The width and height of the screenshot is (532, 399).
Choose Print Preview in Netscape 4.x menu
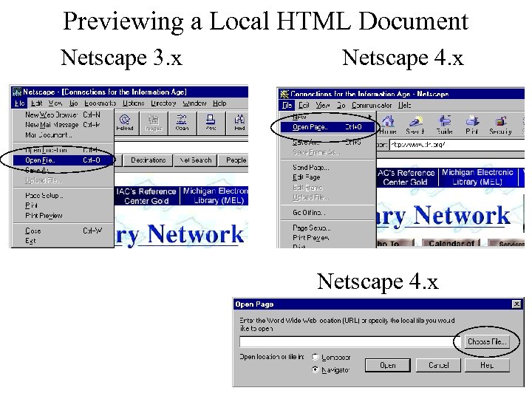click(328, 237)
